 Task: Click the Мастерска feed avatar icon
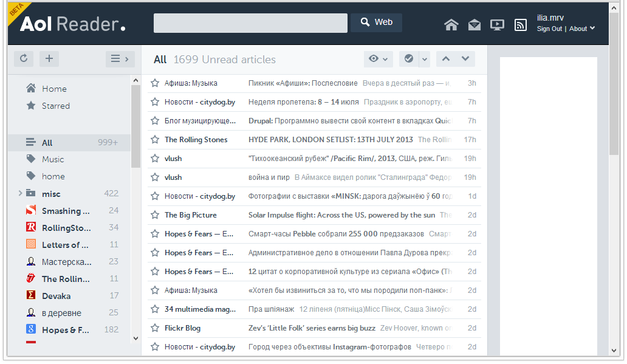coord(31,261)
